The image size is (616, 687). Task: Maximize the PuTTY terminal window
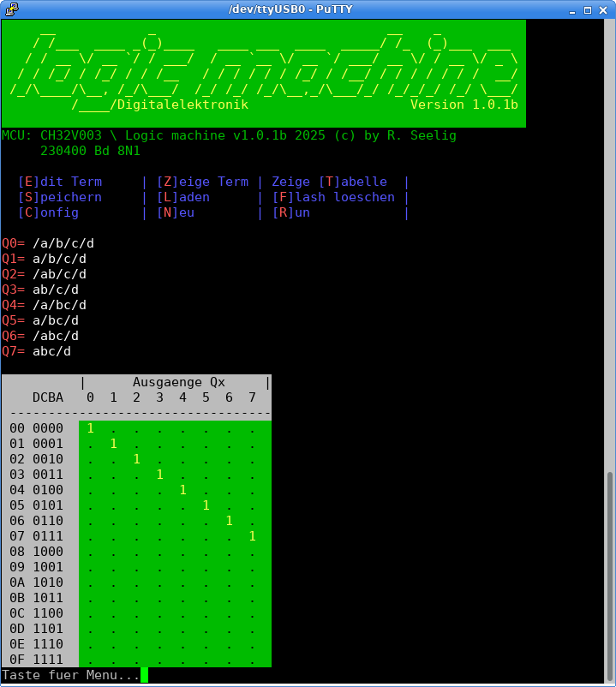click(589, 9)
